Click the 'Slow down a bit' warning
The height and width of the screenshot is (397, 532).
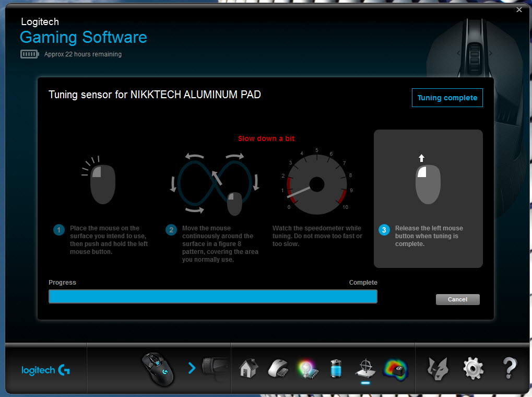[266, 138]
